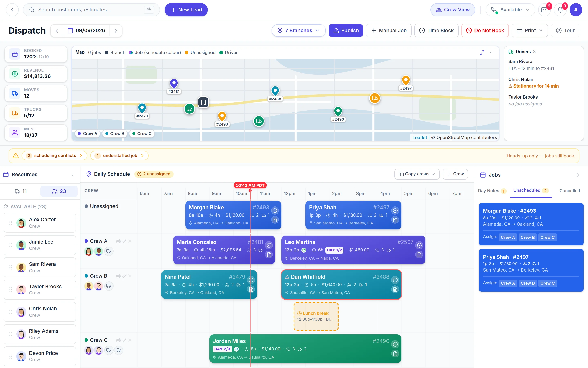
Task: Open Copy crews dropdown
Action: (x=417, y=174)
